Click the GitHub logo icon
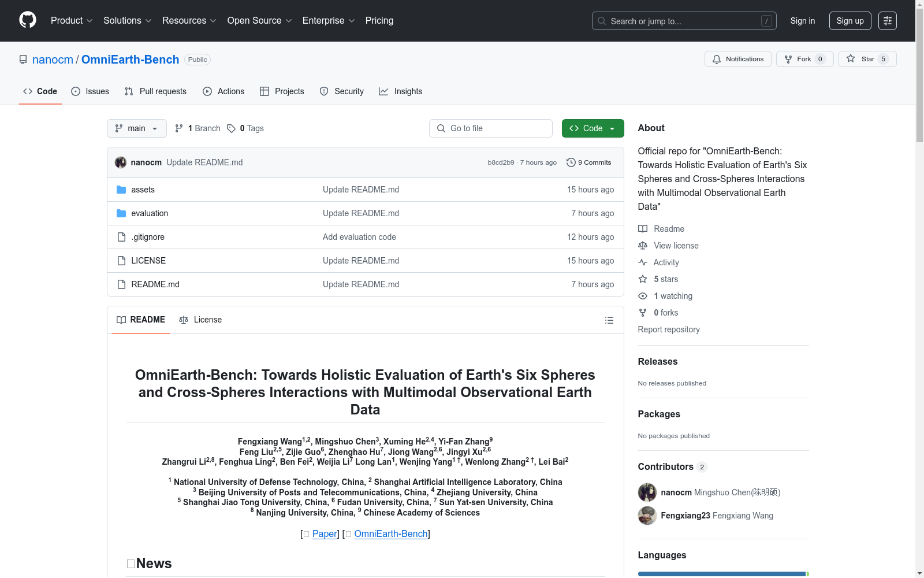The height and width of the screenshot is (578, 924). coord(28,20)
